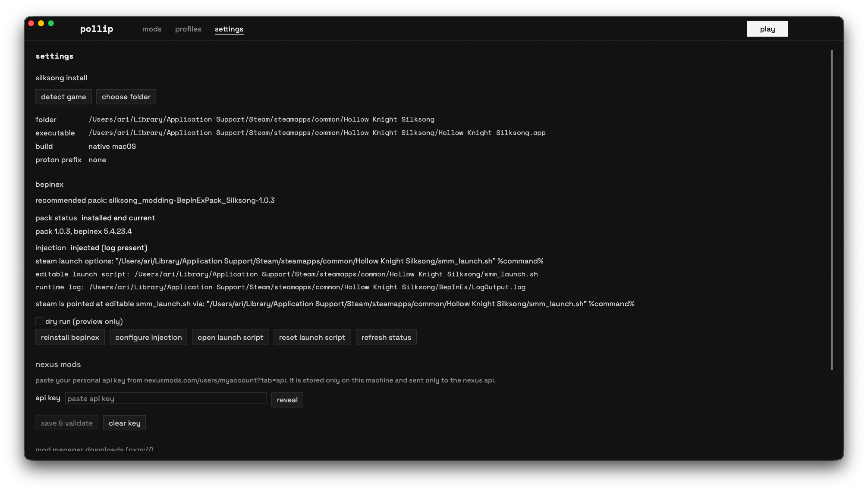Click the detect game button
Image resolution: width=868 pixels, height=492 pixels.
[x=63, y=97]
